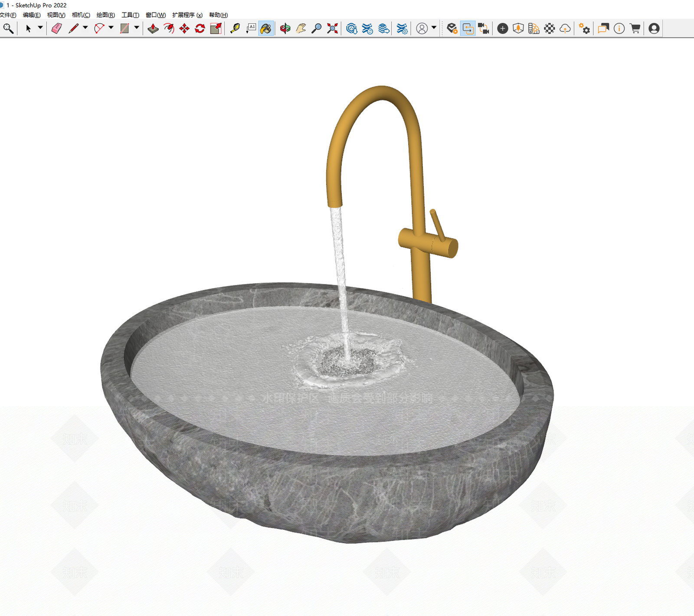Open the gears settings icon
The height and width of the screenshot is (616, 694).
coord(584,29)
